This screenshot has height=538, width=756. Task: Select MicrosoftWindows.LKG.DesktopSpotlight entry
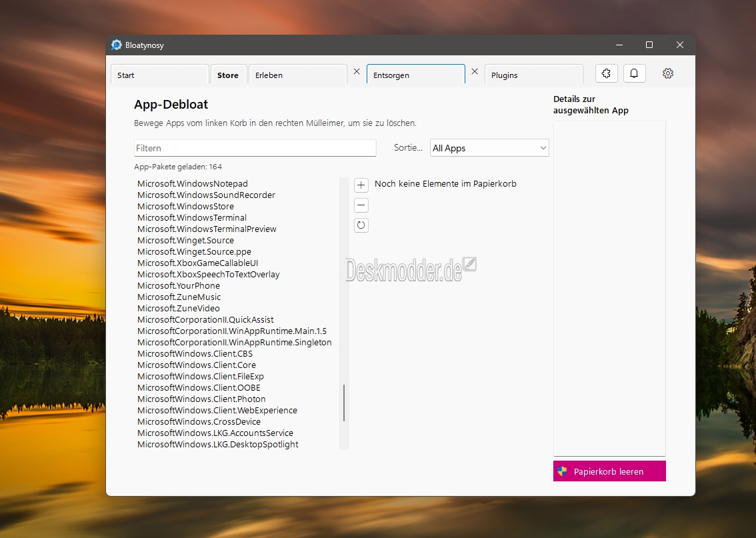coord(218,444)
